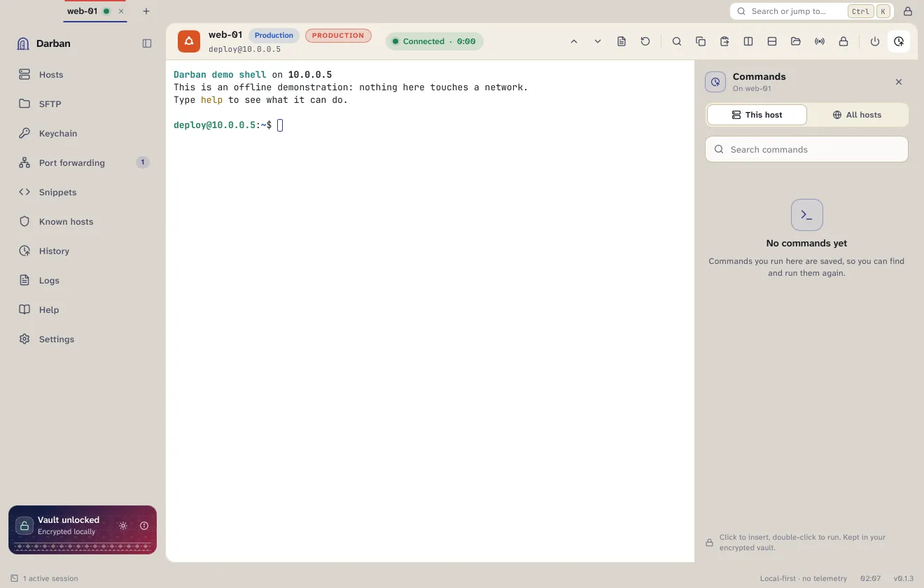Click the Connected status pill
This screenshot has width=924, height=588.
[434, 41]
